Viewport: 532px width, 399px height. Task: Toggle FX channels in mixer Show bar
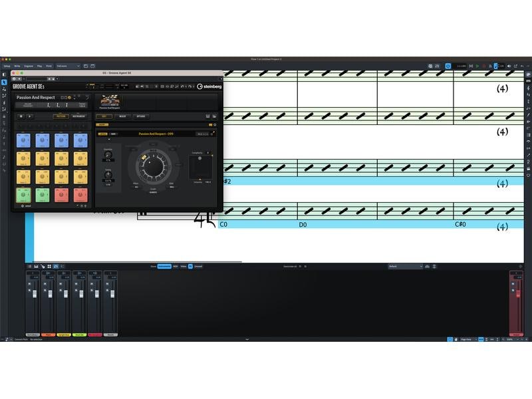pyautogui.click(x=190, y=267)
